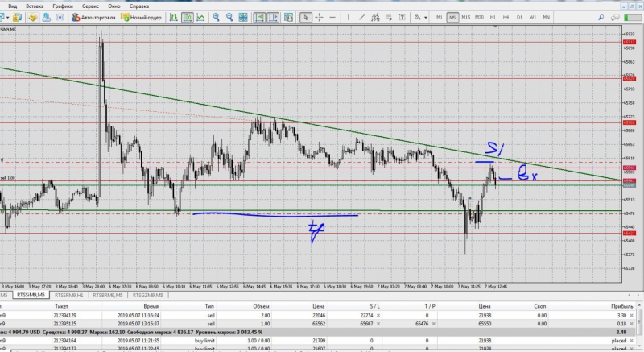Image resolution: width=644 pixels, height=352 pixels.
Task: Open the Справка menu
Action: pyautogui.click(x=138, y=6)
